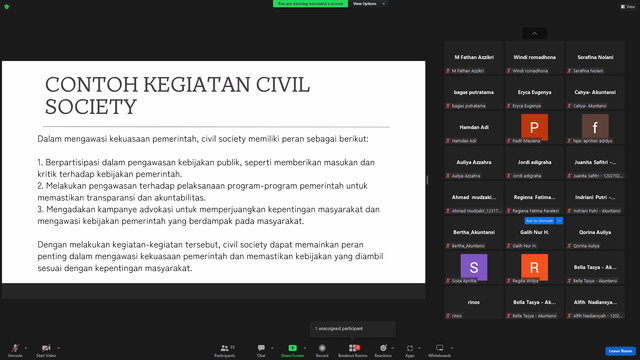Click Siska Aprillia's purple S avatar
Screen dimensions: 640x360
pos(474,267)
